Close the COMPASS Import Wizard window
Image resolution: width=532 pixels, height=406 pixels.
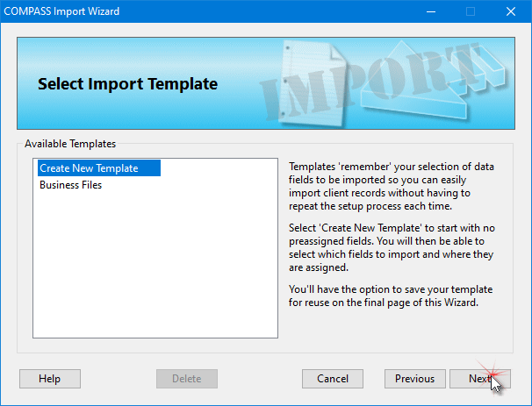(511, 11)
